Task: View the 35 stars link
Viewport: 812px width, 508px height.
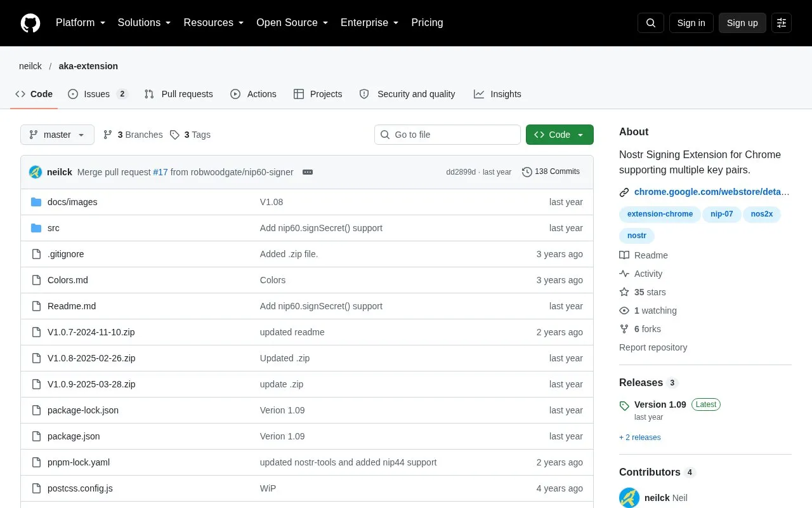Action: (643, 292)
